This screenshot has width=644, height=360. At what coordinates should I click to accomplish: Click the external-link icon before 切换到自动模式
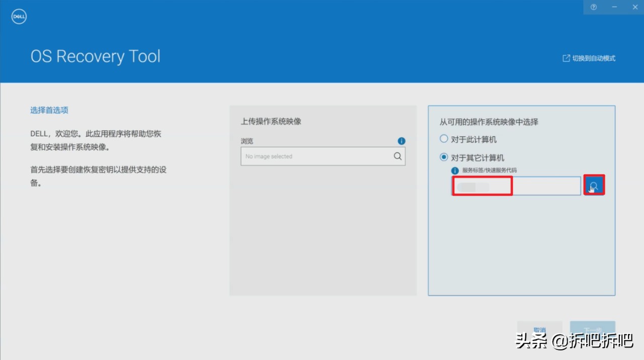click(566, 58)
